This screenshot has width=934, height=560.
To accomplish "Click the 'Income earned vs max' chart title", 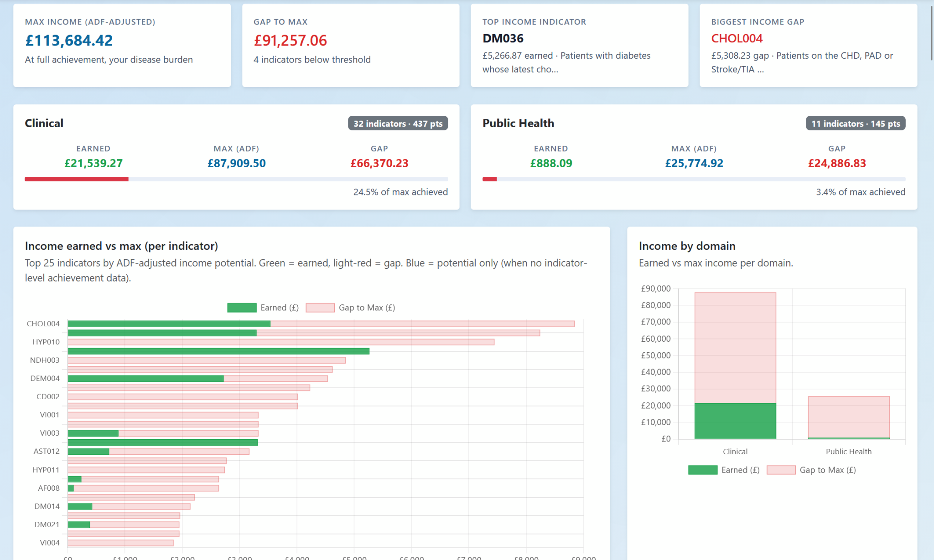I will coord(121,246).
